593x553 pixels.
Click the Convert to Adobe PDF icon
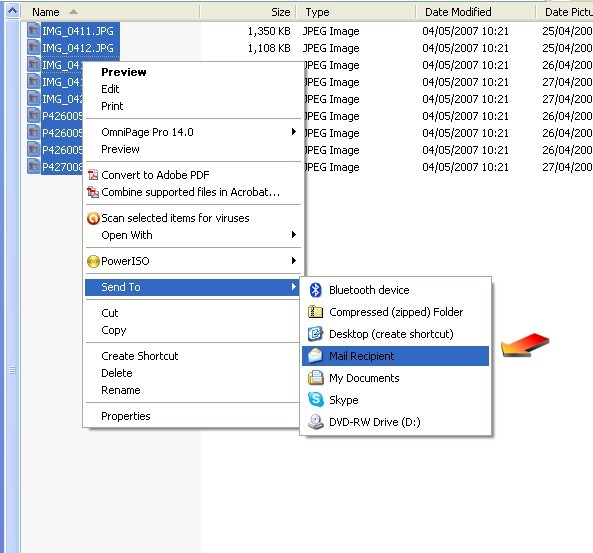point(93,175)
